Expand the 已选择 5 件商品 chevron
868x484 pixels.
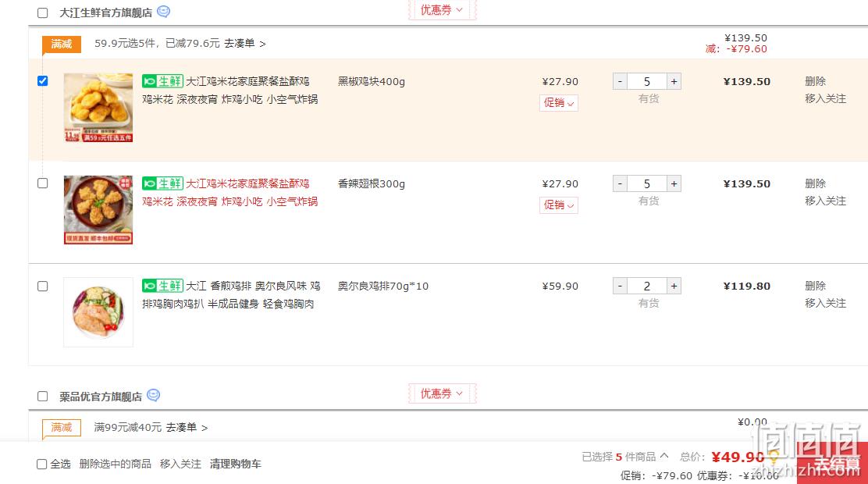click(664, 456)
